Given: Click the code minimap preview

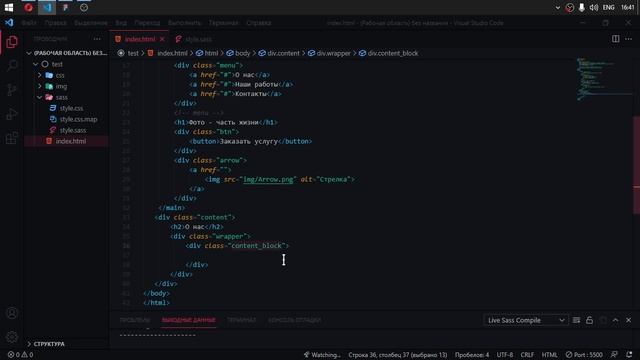Looking at the screenshot, I should point(604,80).
